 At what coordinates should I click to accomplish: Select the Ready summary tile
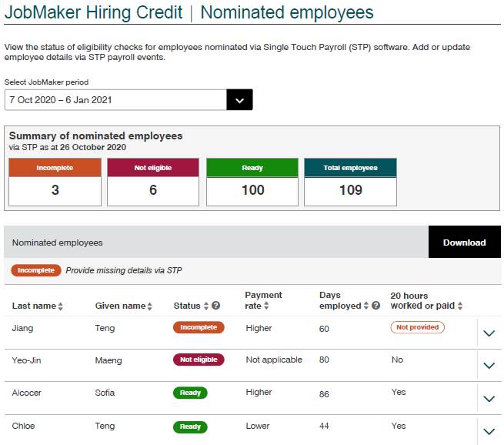click(x=252, y=182)
